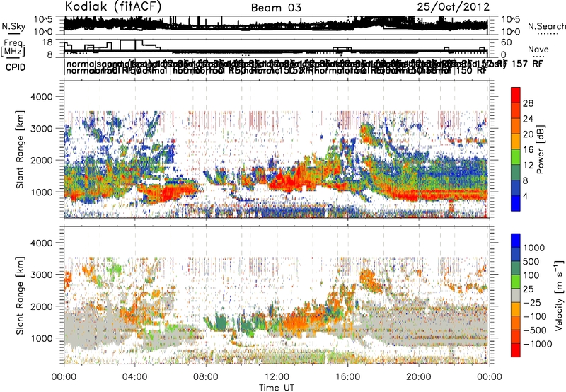Image resolution: width=566 pixels, height=392 pixels.
Task: Click the red backscatter patch near 12:00 in power panel
Action: tap(287, 180)
